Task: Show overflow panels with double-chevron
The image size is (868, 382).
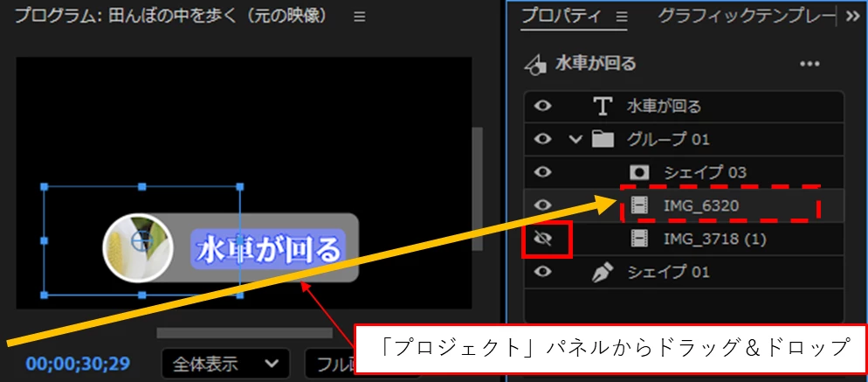Action: coord(853,17)
